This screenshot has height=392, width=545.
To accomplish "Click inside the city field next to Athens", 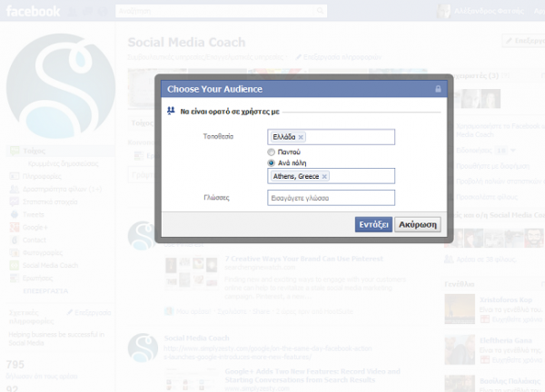I will click(x=362, y=176).
